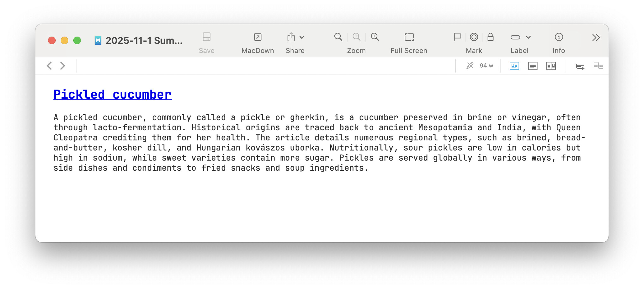Reset zoom to actual size
The image size is (644, 289).
click(356, 37)
